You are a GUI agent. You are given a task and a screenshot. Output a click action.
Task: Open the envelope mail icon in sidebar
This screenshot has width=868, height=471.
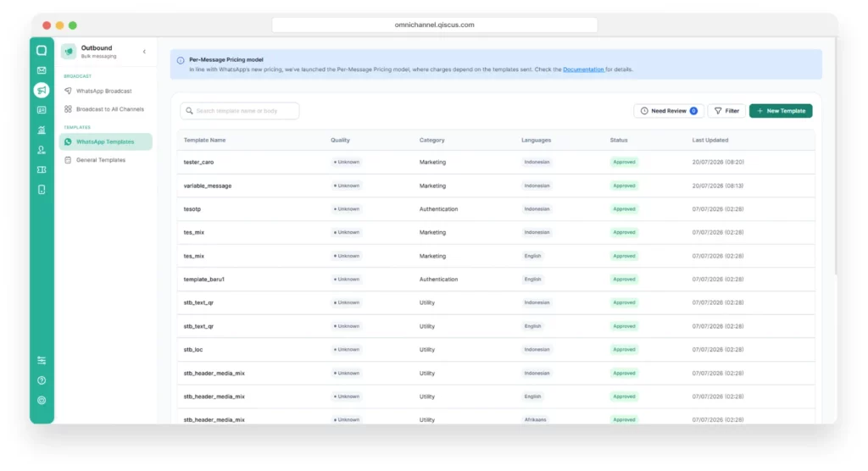(x=42, y=70)
